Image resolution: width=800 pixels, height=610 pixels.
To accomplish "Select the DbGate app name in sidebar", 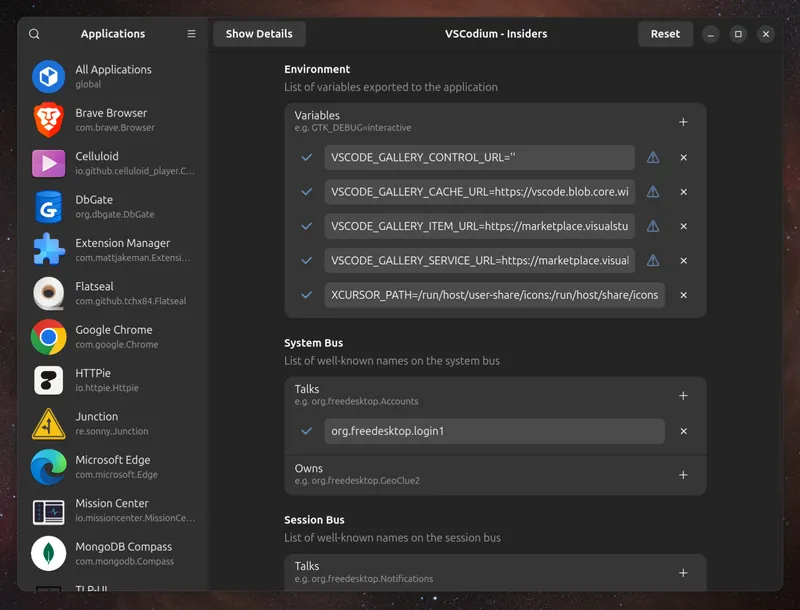I will (94, 200).
